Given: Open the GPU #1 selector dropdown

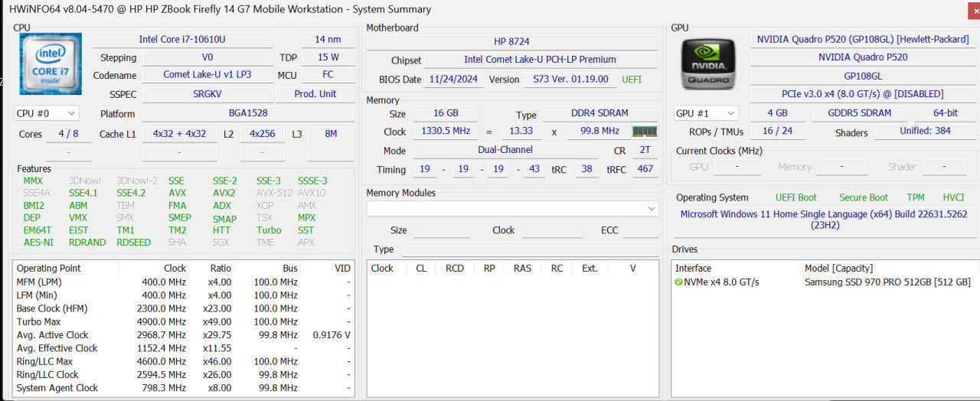Looking at the screenshot, I should [706, 113].
